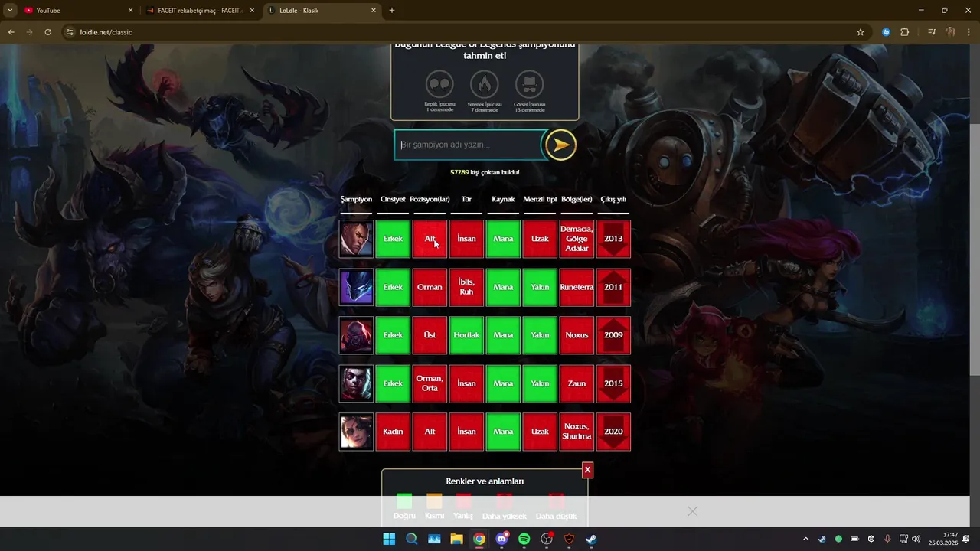View site information icon in address bar
The height and width of the screenshot is (551, 980).
[70, 32]
